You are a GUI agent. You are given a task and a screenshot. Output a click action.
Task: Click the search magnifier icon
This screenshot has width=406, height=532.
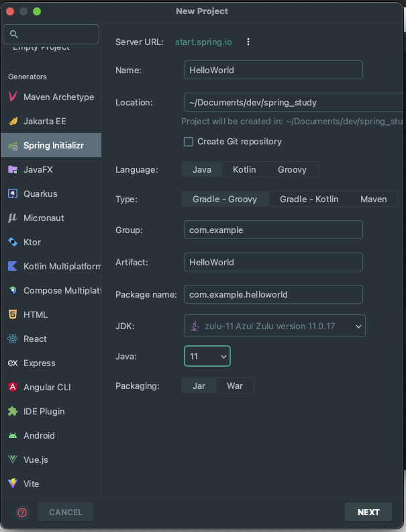pyautogui.click(x=13, y=34)
